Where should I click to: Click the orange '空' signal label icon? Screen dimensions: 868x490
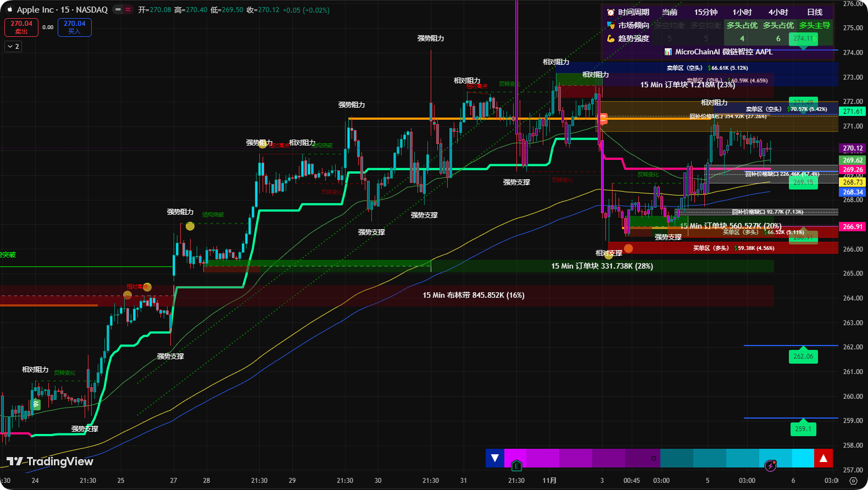[603, 119]
